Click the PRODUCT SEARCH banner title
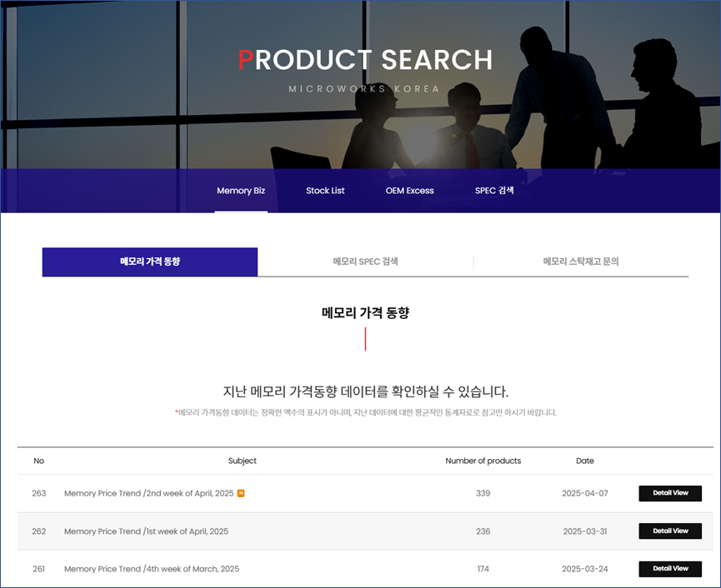This screenshot has height=588, width=721. tap(365, 60)
